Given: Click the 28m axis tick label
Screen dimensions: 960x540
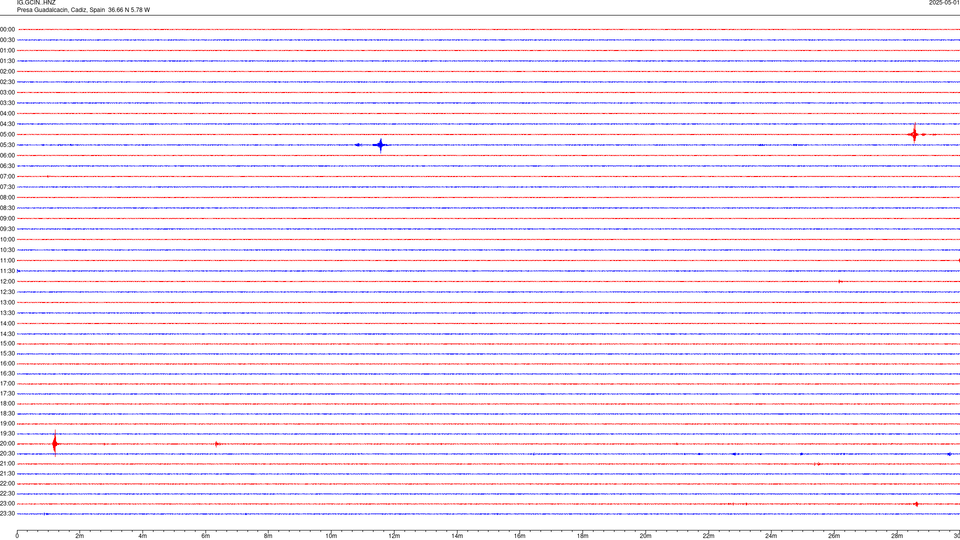Looking at the screenshot, I should point(897,536).
